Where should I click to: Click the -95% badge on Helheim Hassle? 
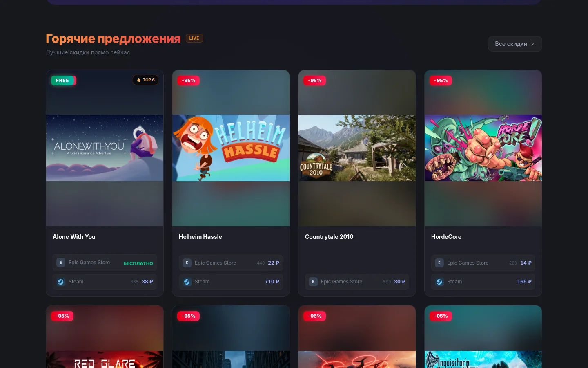click(x=189, y=81)
